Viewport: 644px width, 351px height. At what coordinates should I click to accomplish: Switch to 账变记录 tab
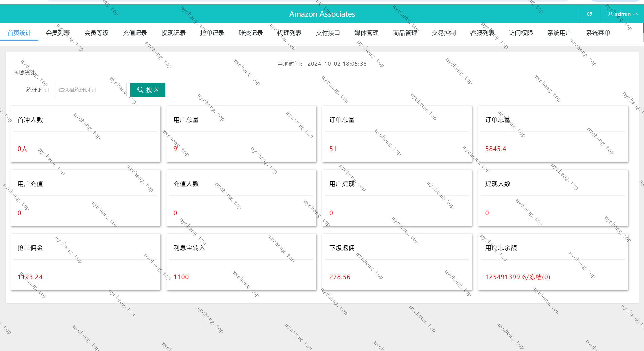click(x=251, y=33)
